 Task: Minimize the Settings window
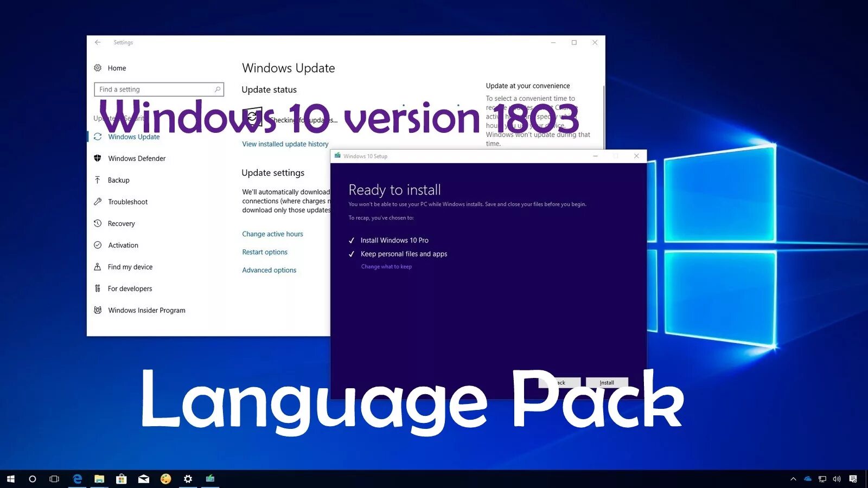(x=553, y=42)
